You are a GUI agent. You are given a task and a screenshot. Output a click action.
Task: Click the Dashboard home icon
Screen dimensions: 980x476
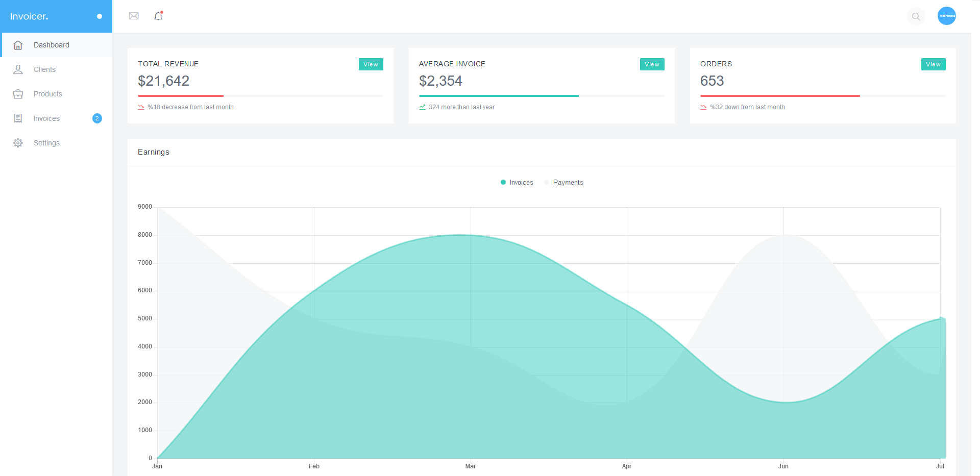pos(18,45)
